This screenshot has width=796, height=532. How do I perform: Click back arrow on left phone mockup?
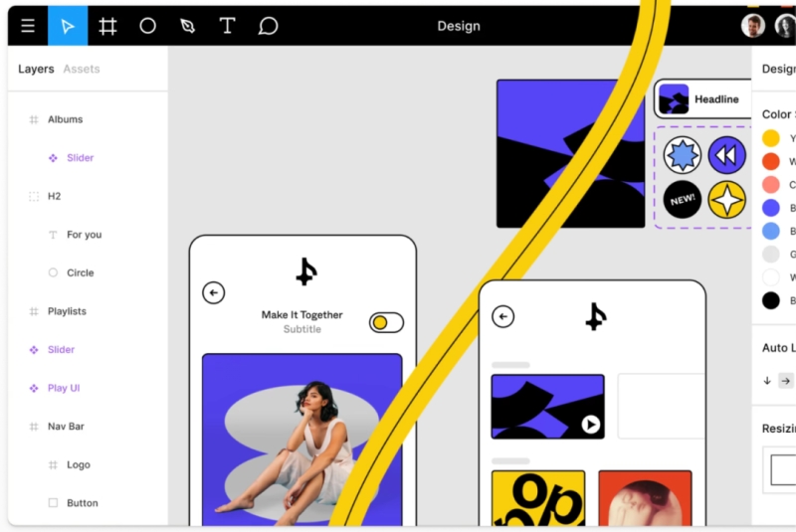pos(214,293)
